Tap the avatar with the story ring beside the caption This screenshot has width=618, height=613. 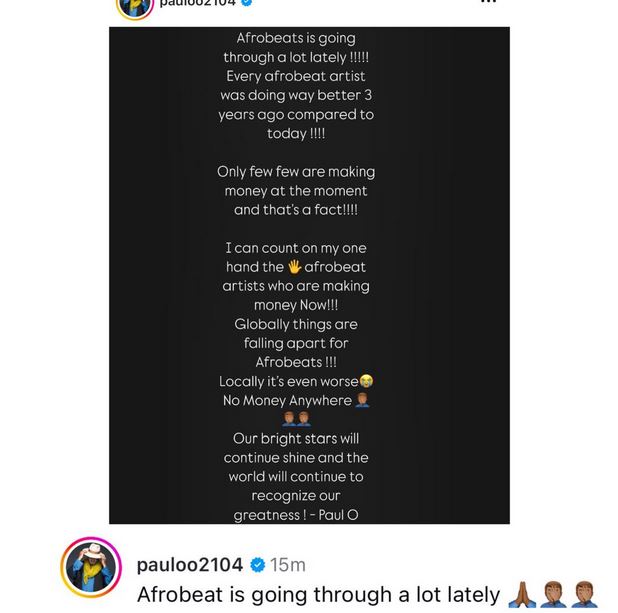(x=91, y=567)
